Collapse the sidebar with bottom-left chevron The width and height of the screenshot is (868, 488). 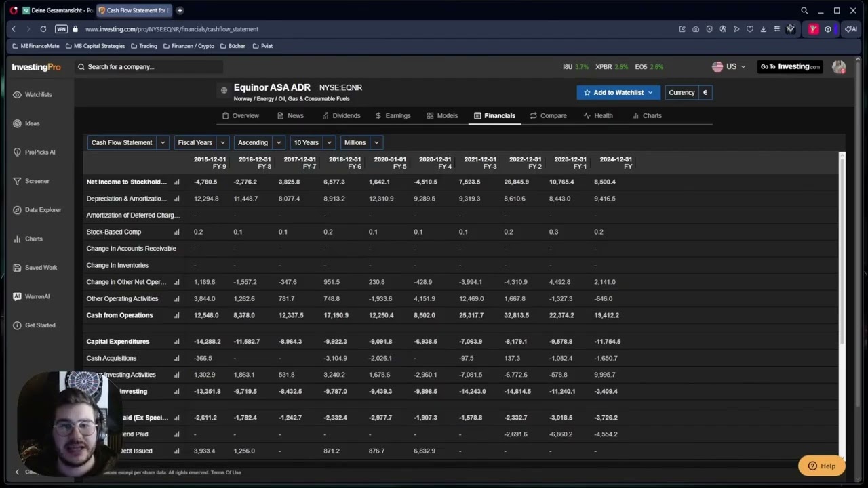(x=18, y=472)
